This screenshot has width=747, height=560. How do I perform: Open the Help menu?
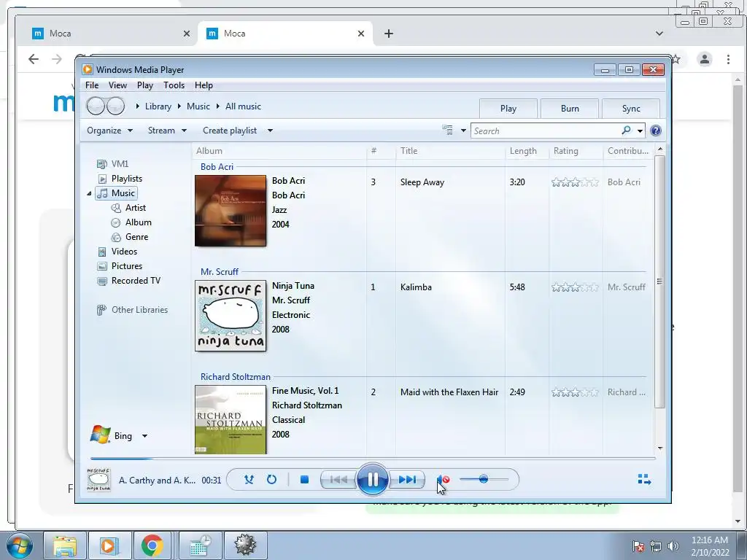click(204, 85)
